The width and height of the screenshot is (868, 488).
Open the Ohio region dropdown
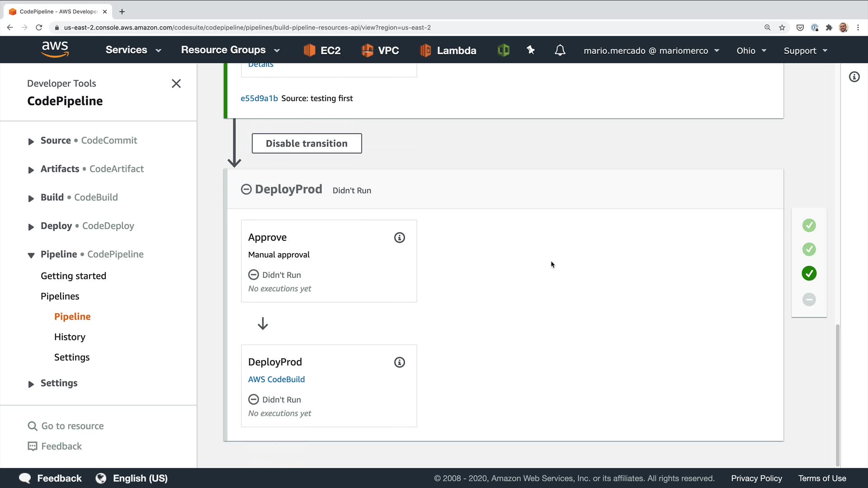coord(751,51)
